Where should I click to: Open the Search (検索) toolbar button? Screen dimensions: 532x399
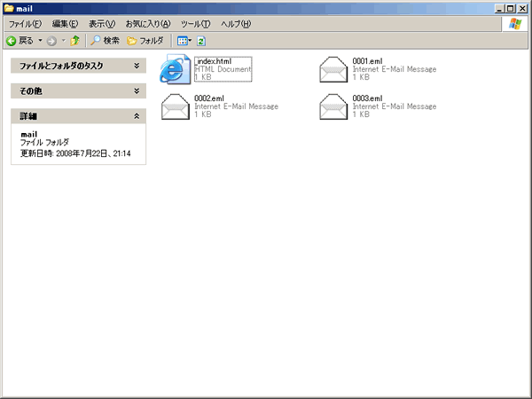coord(105,41)
